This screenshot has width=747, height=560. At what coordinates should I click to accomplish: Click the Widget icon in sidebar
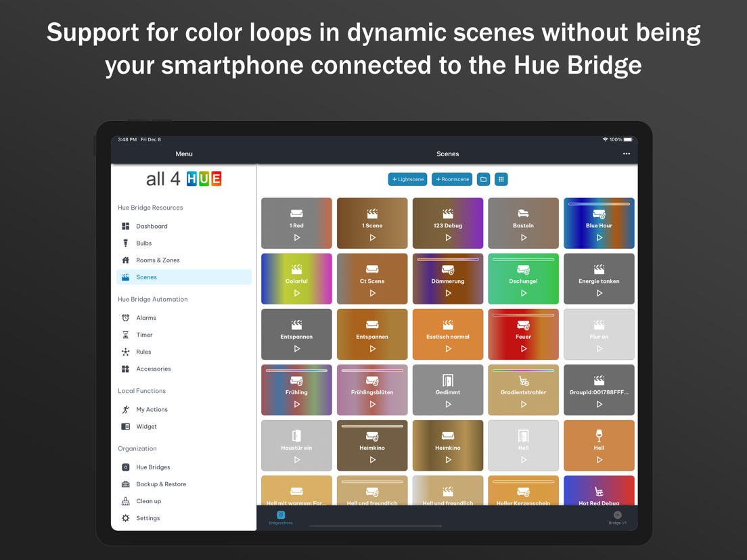[x=125, y=427]
